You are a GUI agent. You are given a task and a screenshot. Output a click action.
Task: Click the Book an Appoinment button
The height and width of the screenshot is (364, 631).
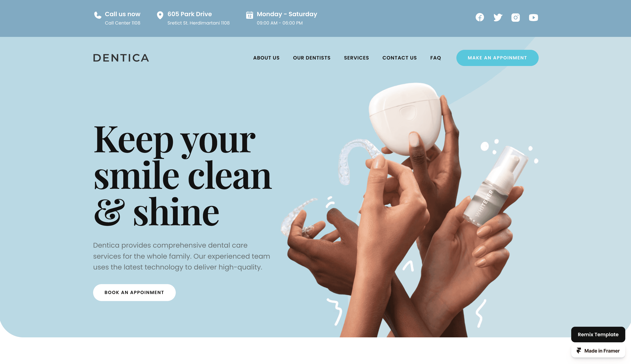coord(134,292)
